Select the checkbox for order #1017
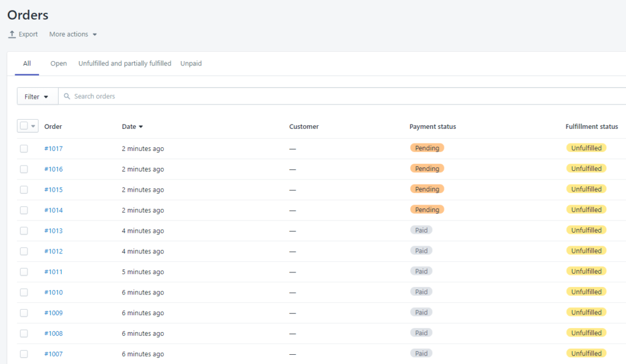The width and height of the screenshot is (626, 364). 24,148
